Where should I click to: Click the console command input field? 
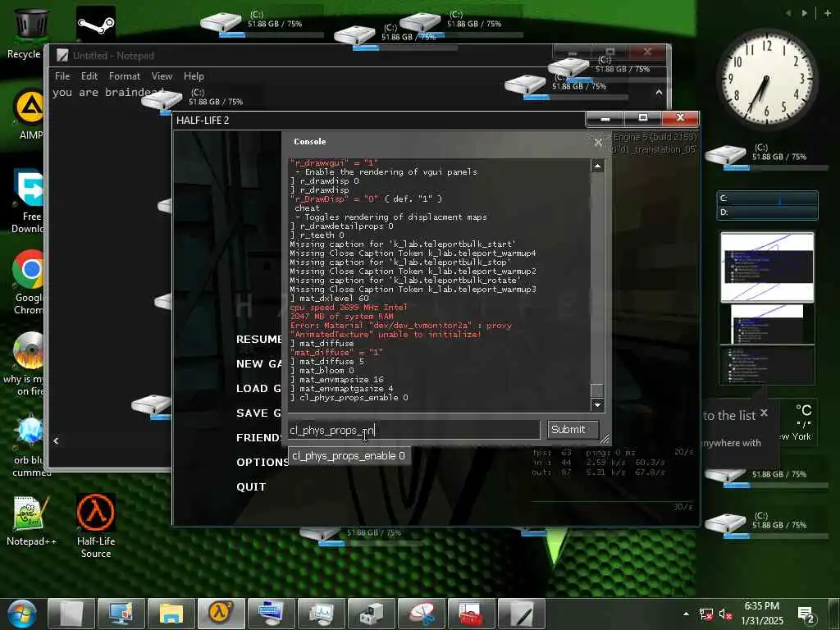pos(413,430)
